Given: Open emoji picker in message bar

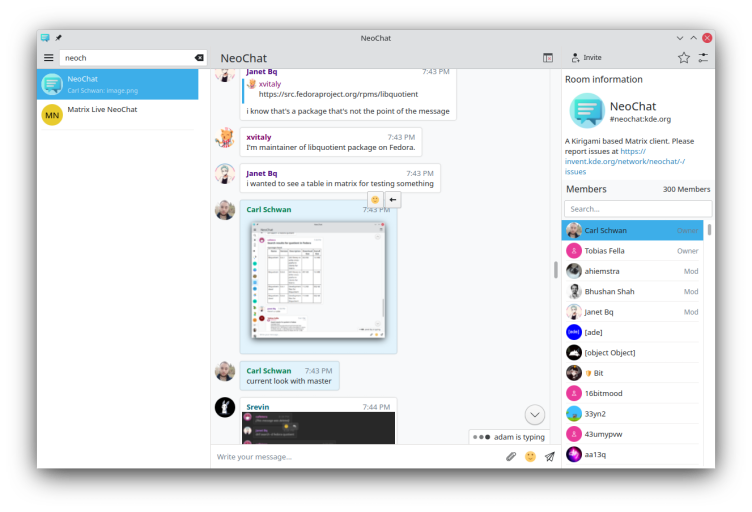Looking at the screenshot, I should coord(530,457).
